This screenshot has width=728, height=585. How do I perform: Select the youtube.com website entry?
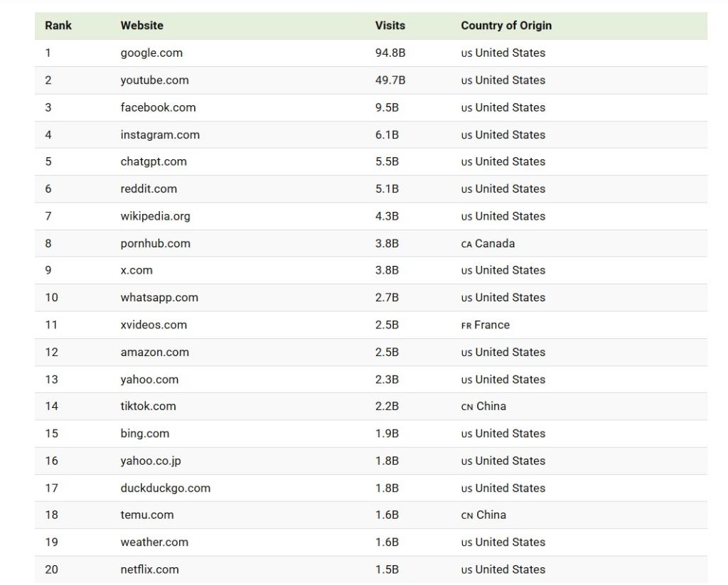pos(154,80)
